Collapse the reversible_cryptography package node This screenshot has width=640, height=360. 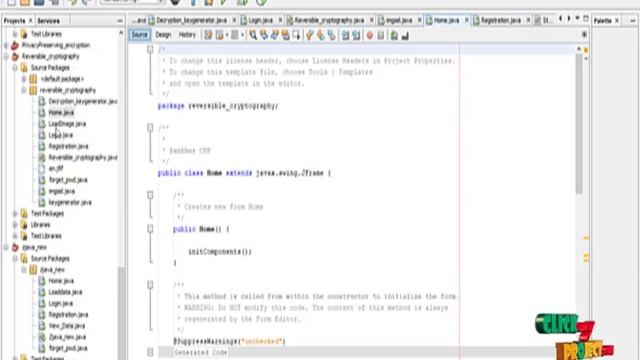click(24, 90)
